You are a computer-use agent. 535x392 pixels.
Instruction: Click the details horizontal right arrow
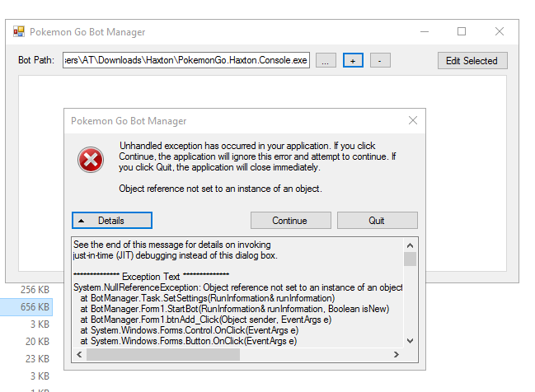pyautogui.click(x=397, y=354)
